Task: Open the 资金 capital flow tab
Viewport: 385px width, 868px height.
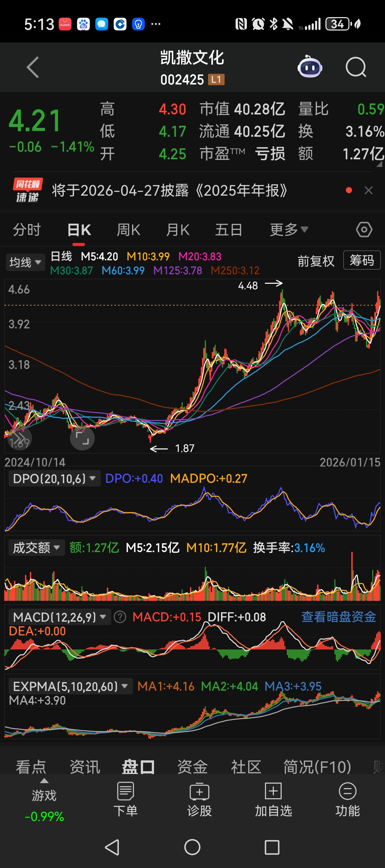Action: (192, 767)
